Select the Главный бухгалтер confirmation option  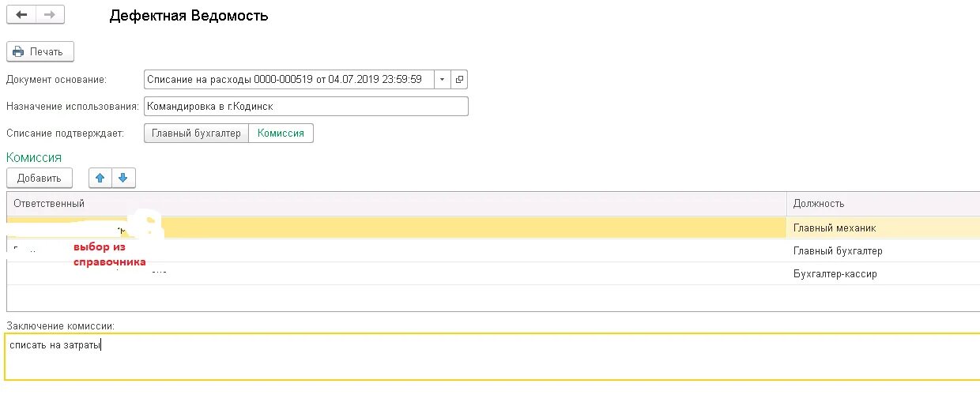pyautogui.click(x=196, y=134)
